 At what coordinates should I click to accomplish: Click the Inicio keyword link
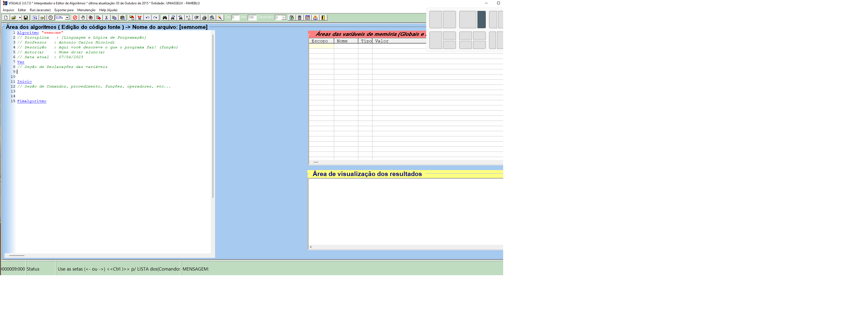pyautogui.click(x=24, y=82)
